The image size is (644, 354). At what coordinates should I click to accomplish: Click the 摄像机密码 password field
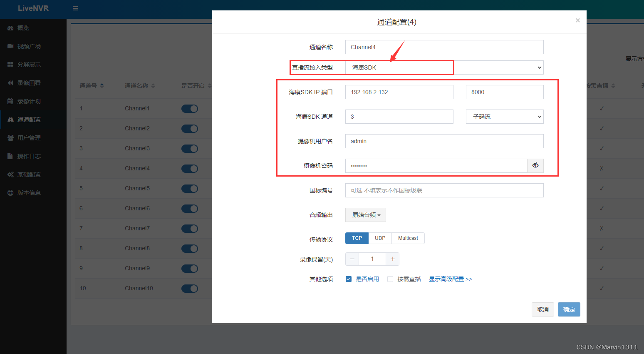tap(436, 166)
